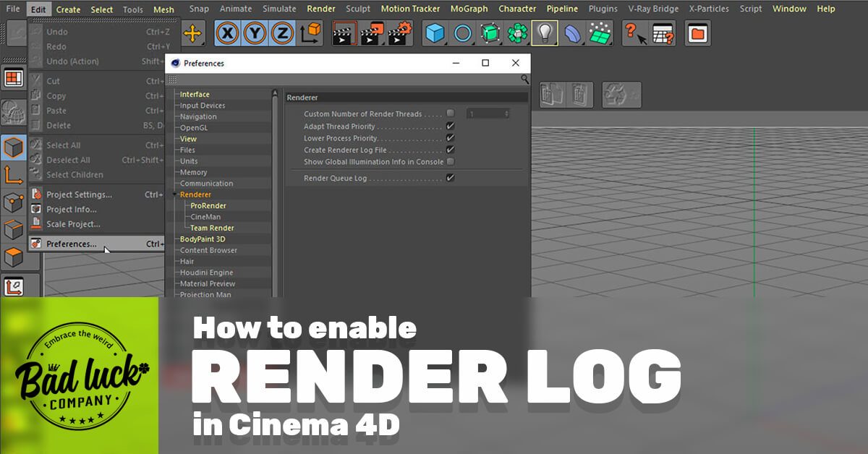Enable Custom Number of Render Threads
The width and height of the screenshot is (868, 454).
click(x=450, y=114)
